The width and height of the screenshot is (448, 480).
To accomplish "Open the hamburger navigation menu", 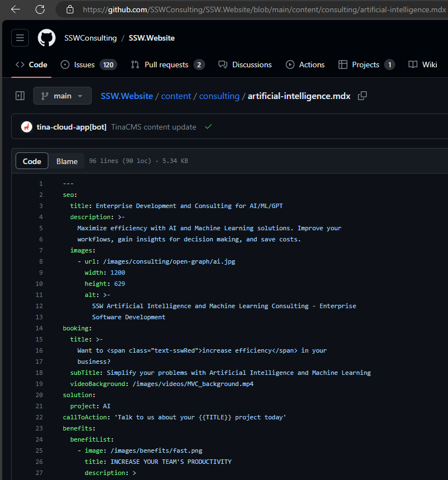I will click(20, 38).
